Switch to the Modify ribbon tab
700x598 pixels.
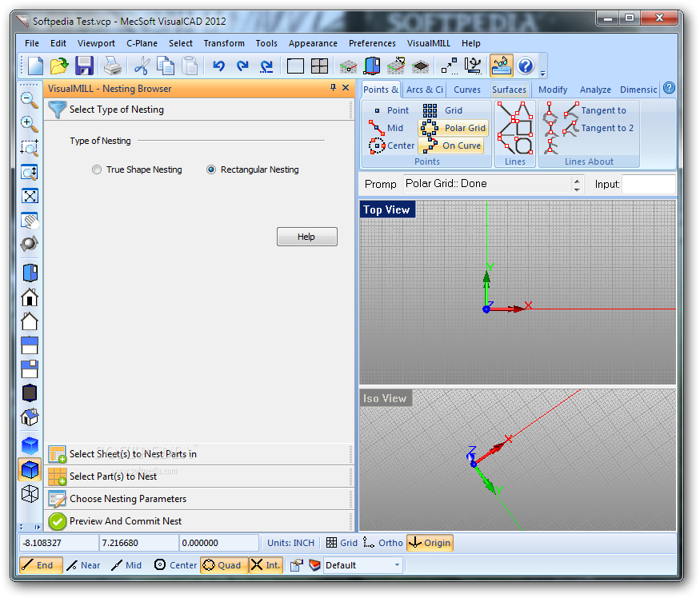[x=553, y=90]
